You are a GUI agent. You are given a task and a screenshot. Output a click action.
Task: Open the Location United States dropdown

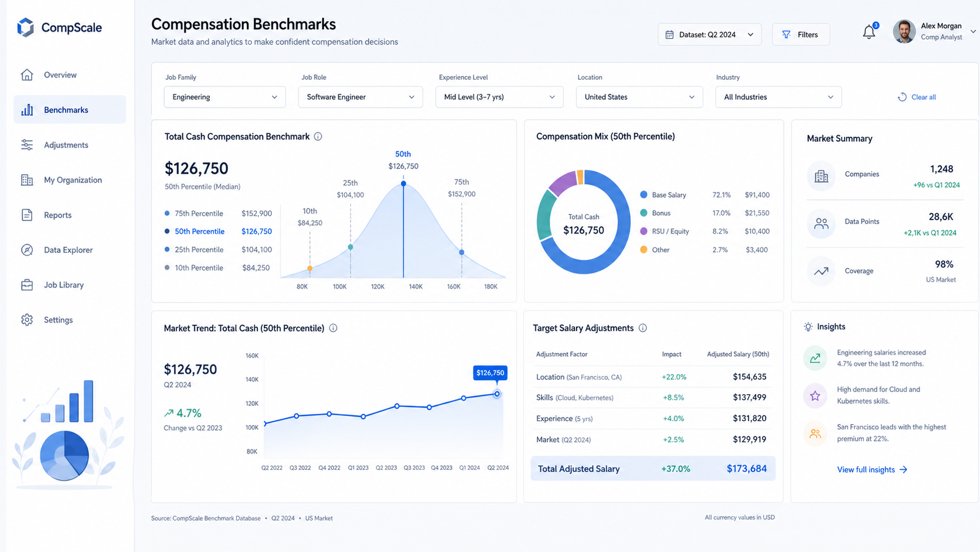click(x=639, y=97)
